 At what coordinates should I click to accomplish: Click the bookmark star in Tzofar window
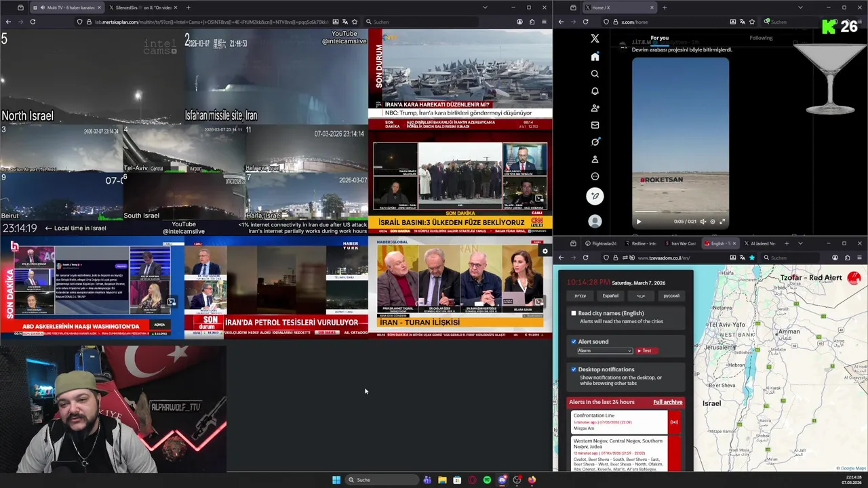[x=751, y=258]
